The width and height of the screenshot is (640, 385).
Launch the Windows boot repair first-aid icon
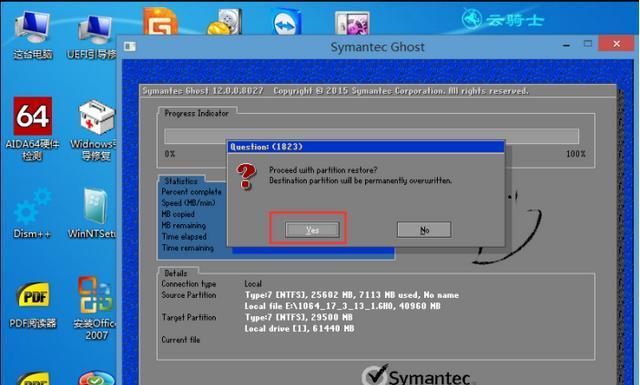click(95, 130)
